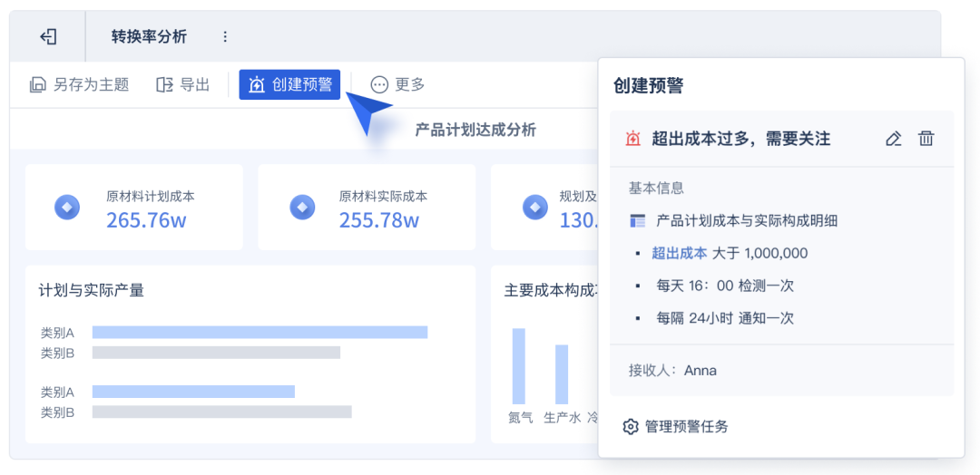This screenshot has width=980, height=475.
Task: Click the 导出 export button
Action: (183, 84)
